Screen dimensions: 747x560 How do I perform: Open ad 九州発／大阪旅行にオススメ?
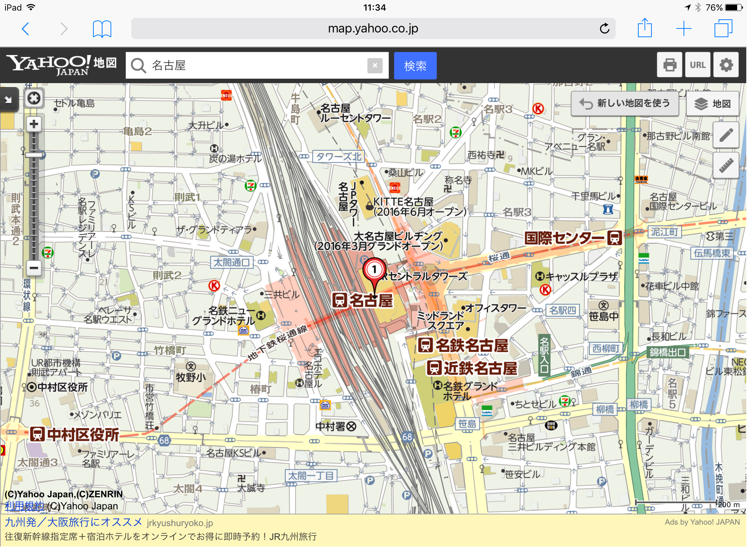73,522
